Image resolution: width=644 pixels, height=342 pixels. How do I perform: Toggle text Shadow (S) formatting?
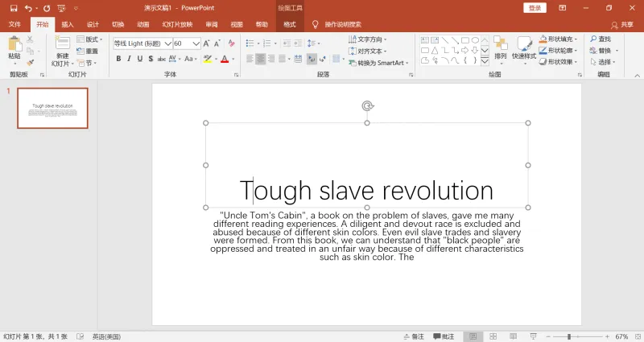[151, 59]
